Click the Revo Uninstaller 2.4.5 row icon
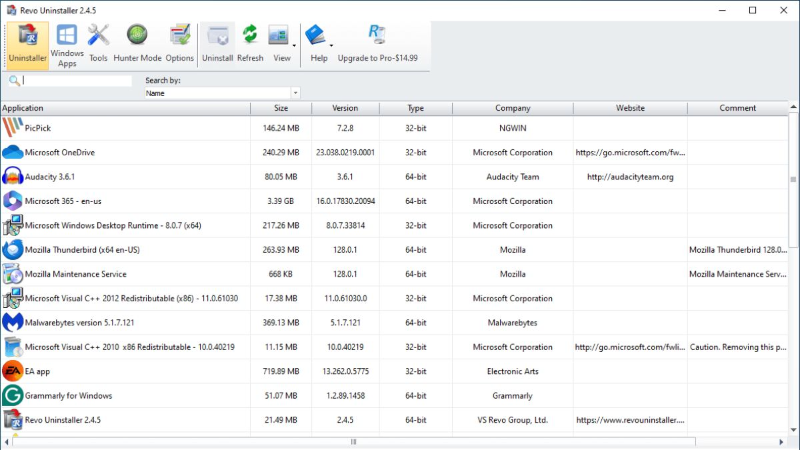This screenshot has height=450, width=800. coord(12,420)
